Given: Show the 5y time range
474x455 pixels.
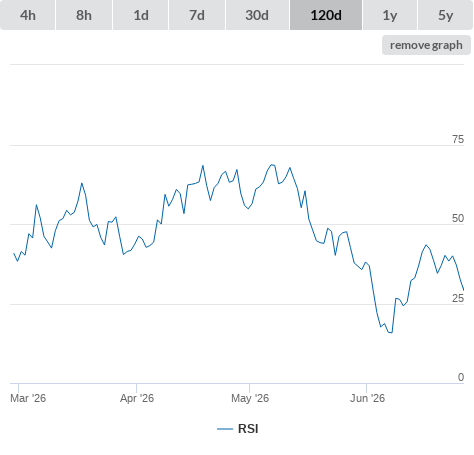Looking at the screenshot, I should (445, 15).
